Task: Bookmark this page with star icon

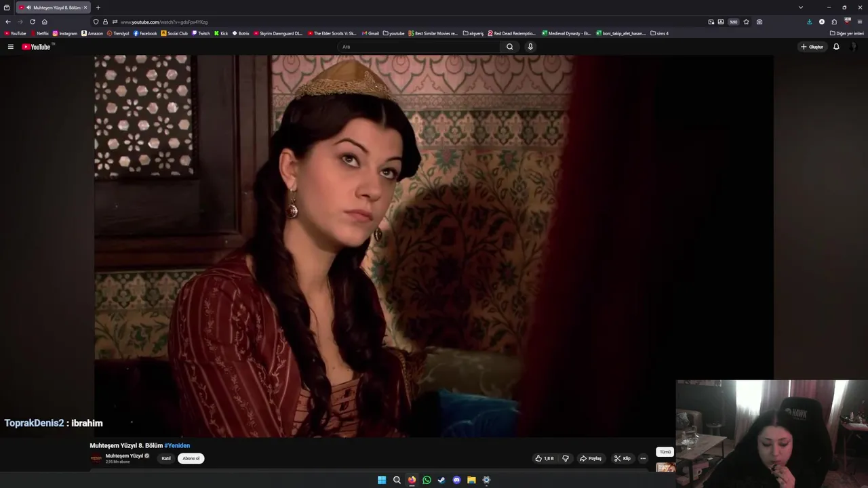Action: tap(746, 22)
